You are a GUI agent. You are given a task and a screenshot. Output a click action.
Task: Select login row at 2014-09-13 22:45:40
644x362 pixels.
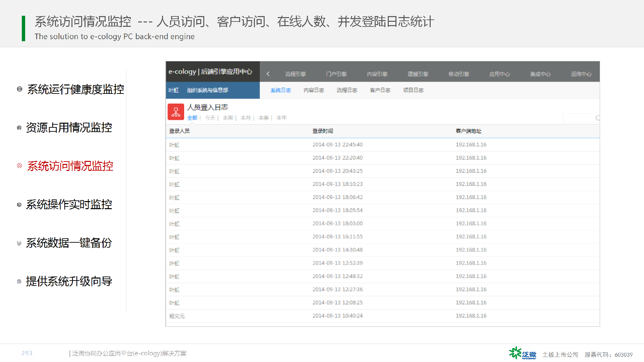(383, 145)
